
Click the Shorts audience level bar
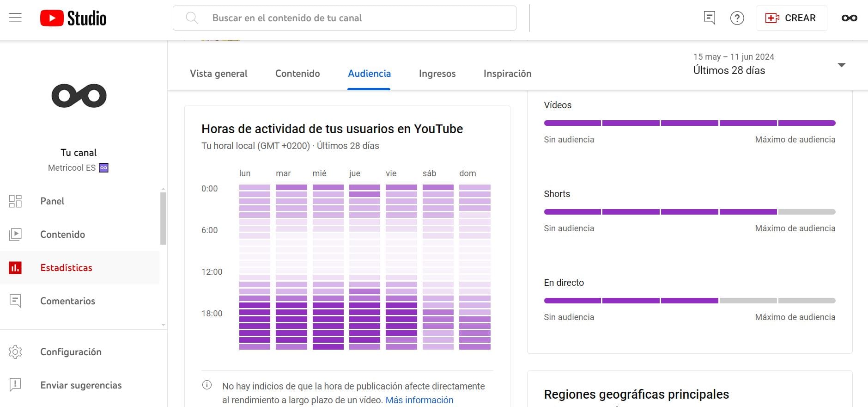coord(690,212)
